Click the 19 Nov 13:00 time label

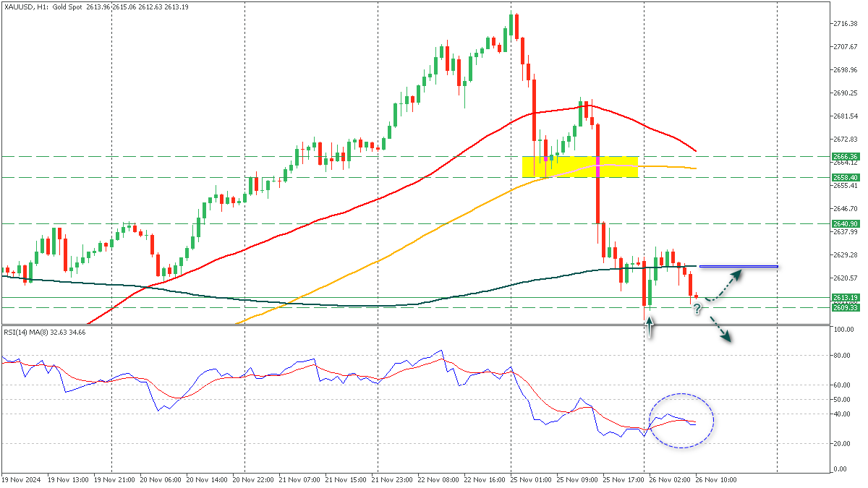tap(68, 479)
